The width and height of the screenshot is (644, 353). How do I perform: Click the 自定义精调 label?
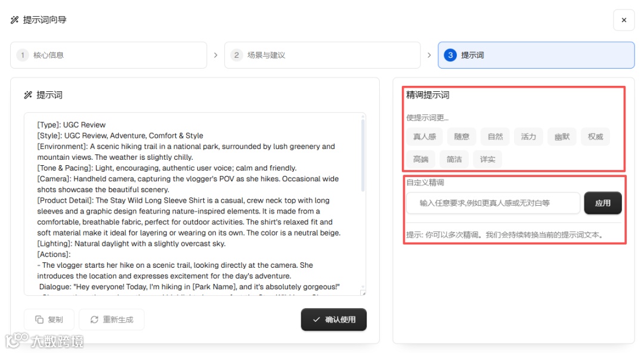425,182
